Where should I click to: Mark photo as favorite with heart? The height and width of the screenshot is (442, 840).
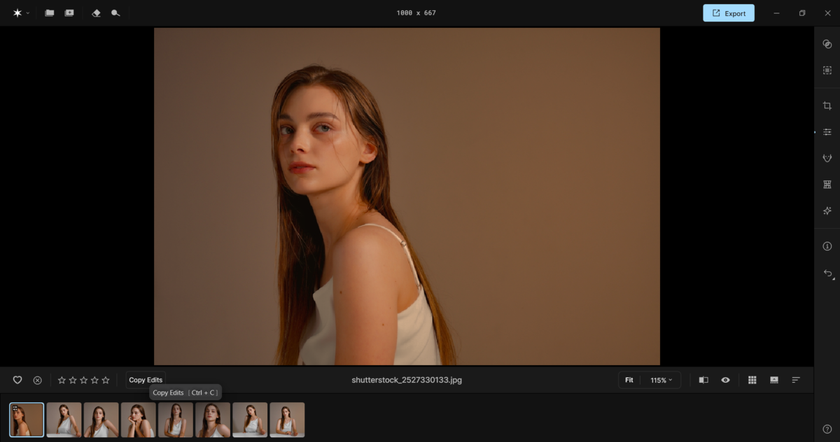(x=17, y=380)
